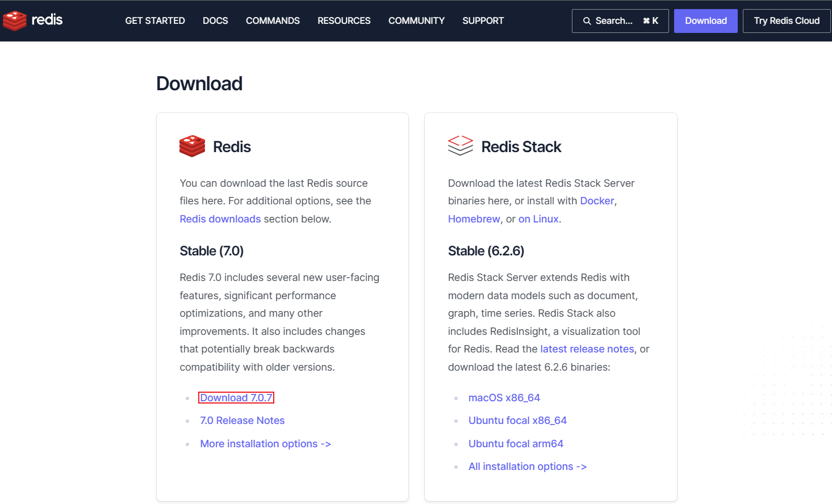Viewport: 832px width, 504px height.
Task: Open the DOCS menu item
Action: click(x=215, y=21)
